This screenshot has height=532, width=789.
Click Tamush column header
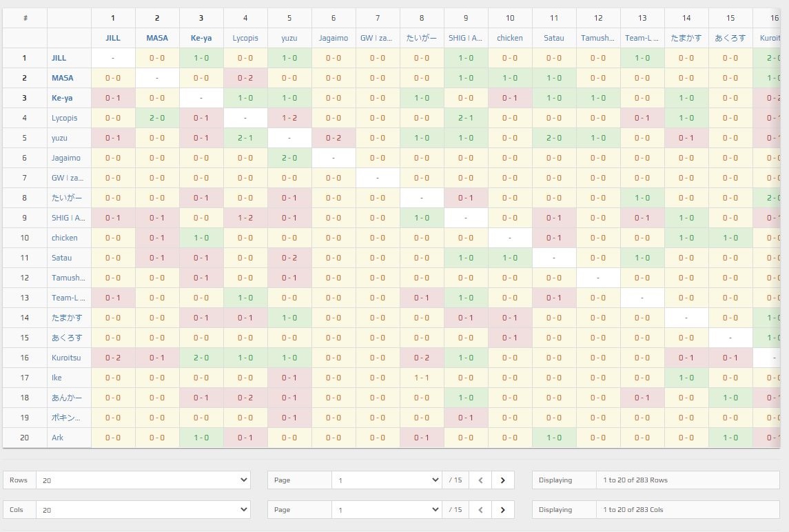pyautogui.click(x=598, y=38)
